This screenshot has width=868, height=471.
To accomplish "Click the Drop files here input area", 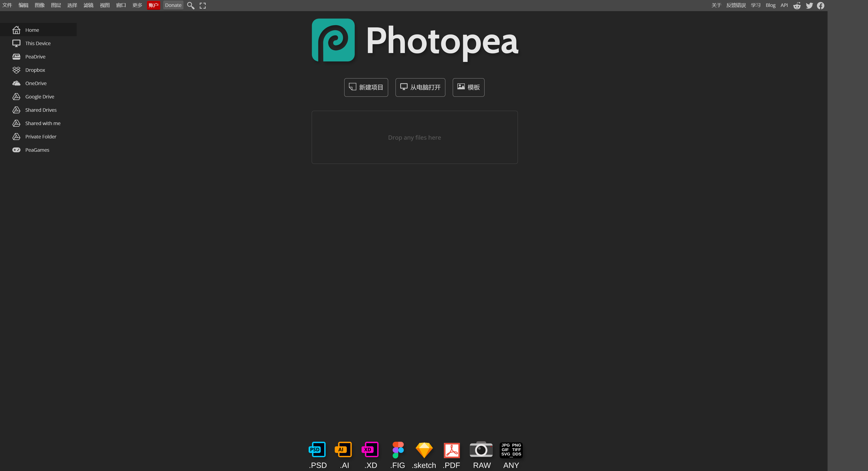I will 414,137.
